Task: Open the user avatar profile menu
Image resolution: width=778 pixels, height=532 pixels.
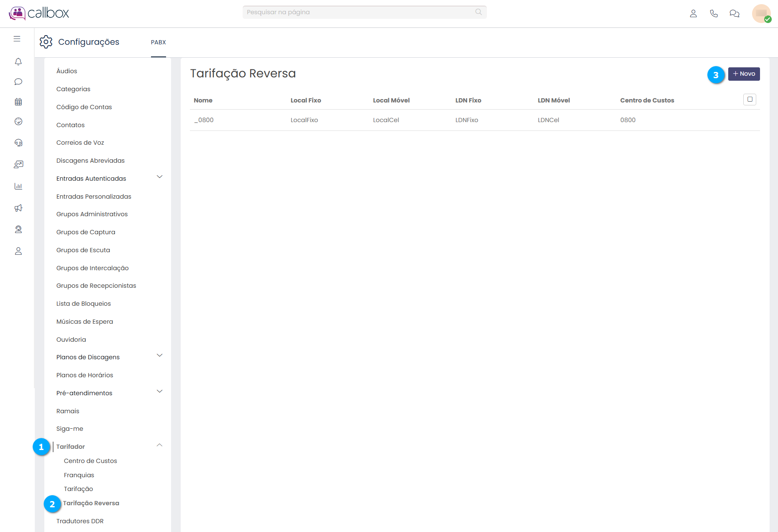Action: coord(761,13)
